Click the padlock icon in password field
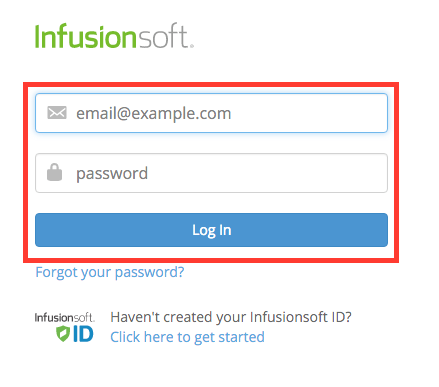 54,172
